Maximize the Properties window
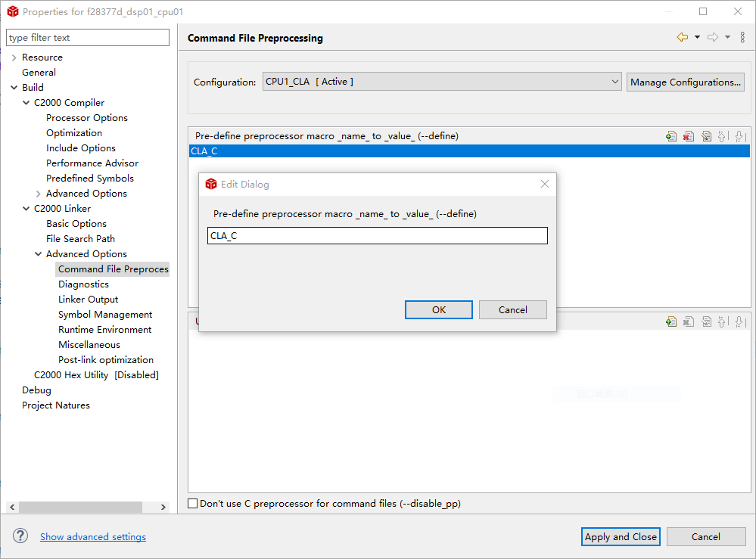 (703, 11)
